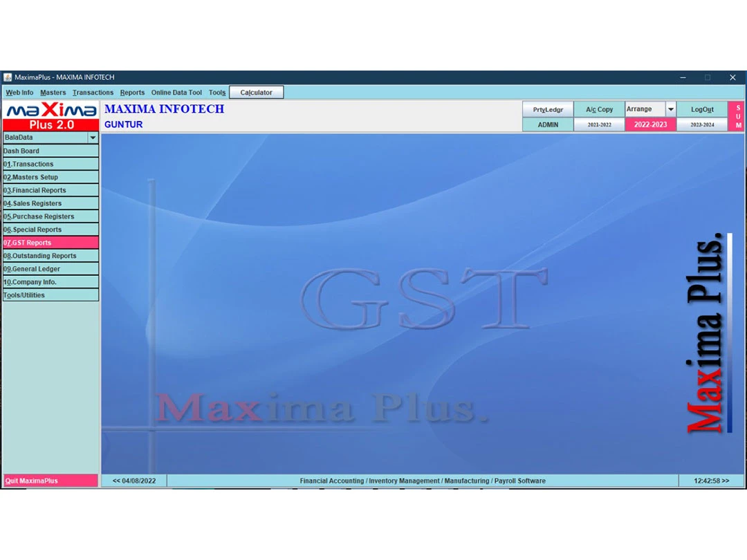Switch to financial year 2021-2022

[599, 124]
